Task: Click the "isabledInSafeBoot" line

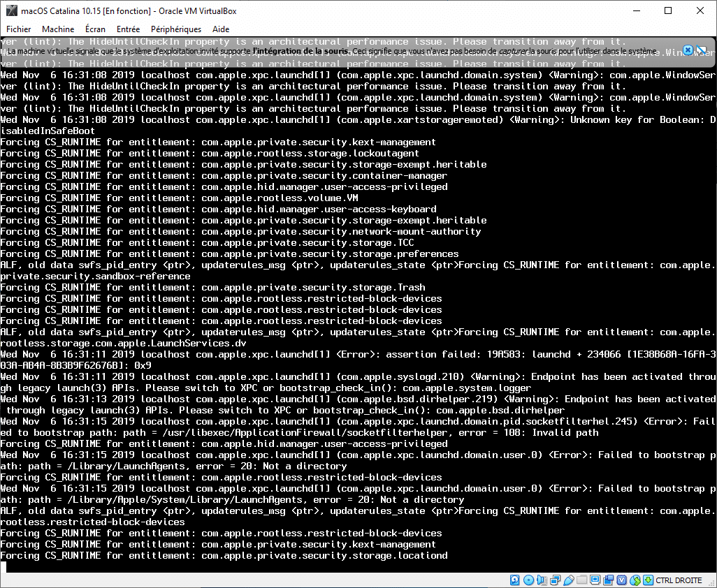Action: [x=48, y=131]
